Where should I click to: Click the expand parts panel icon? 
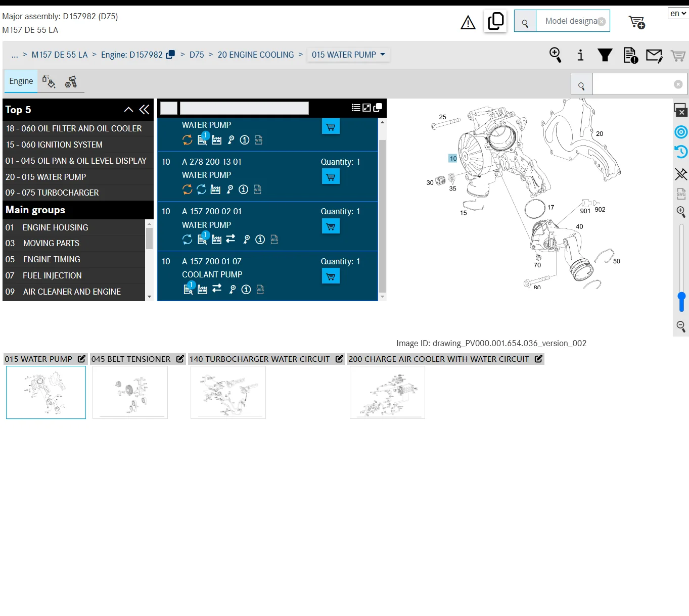coord(366,108)
